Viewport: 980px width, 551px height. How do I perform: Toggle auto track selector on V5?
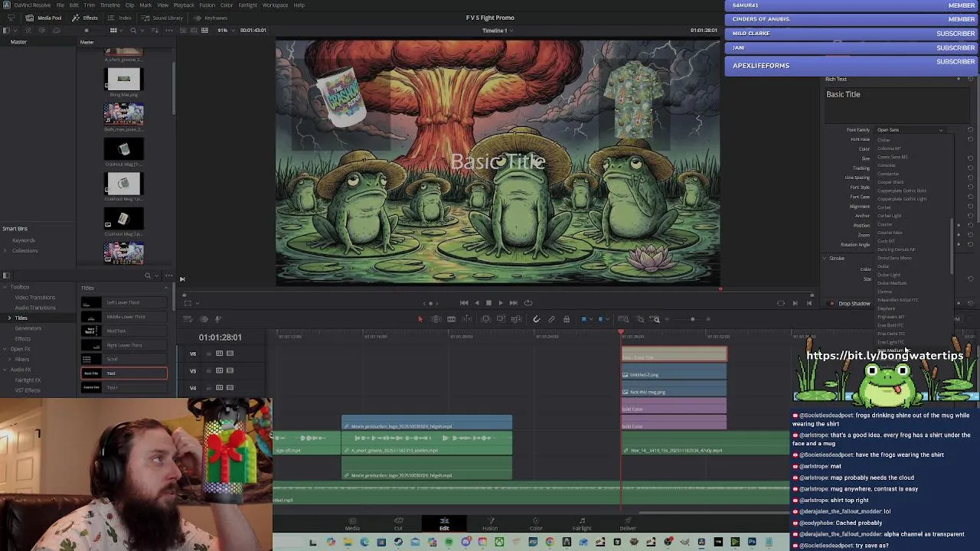[219, 370]
